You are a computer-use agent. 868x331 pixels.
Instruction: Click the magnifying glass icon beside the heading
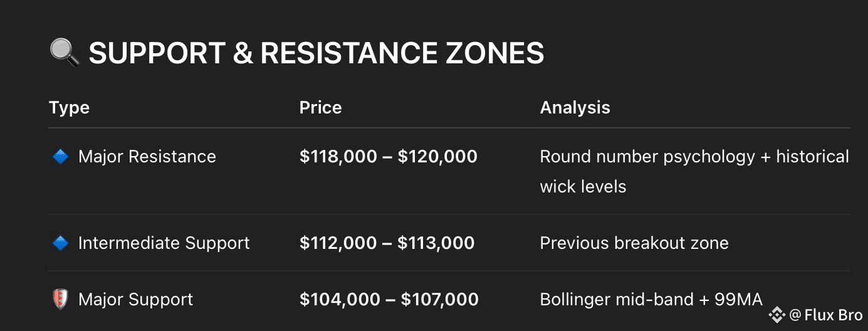(65, 53)
